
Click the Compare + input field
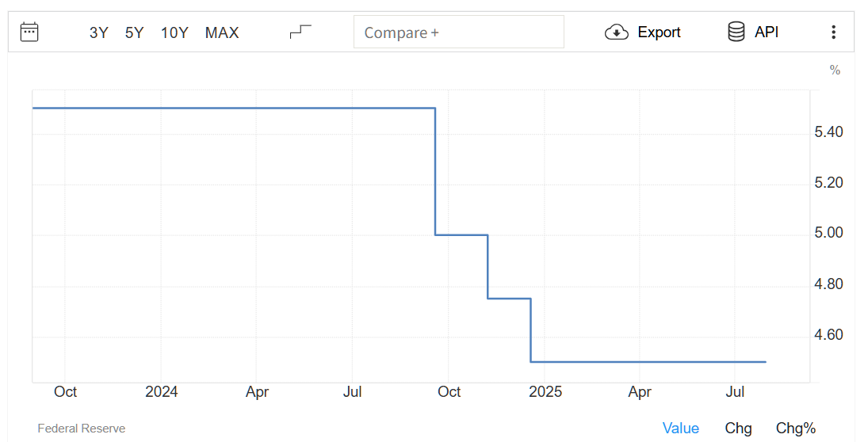coord(459,32)
